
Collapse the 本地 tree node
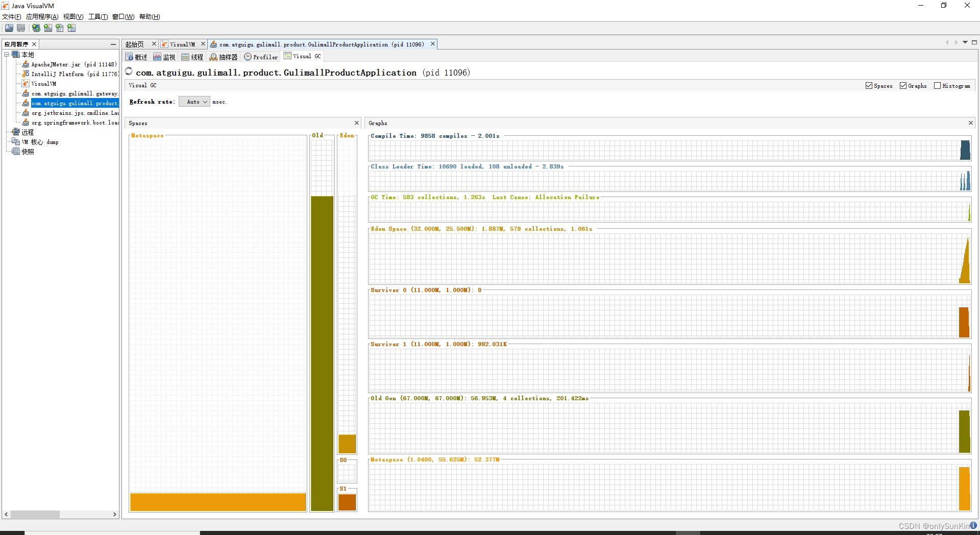(7, 55)
